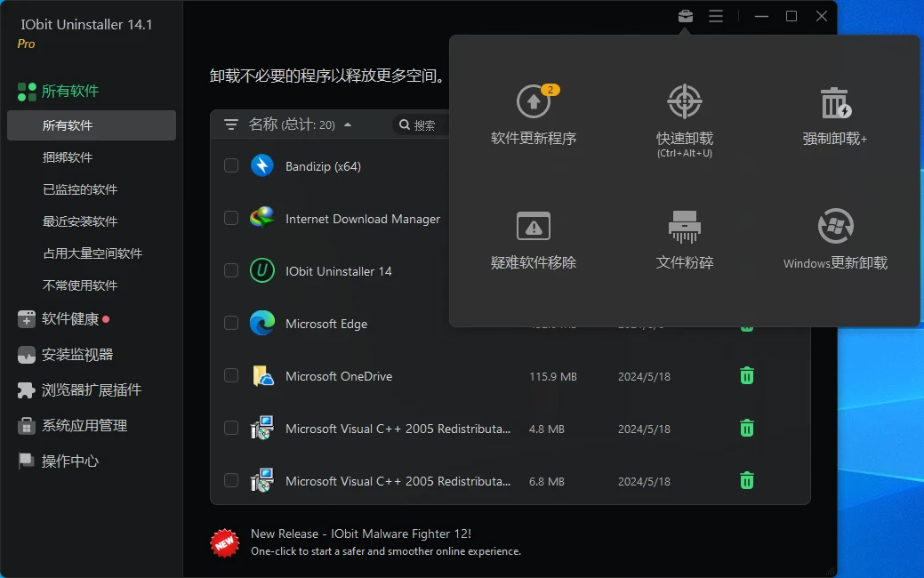Open Windows更新卸载 updates uninstaller

pos(835,239)
